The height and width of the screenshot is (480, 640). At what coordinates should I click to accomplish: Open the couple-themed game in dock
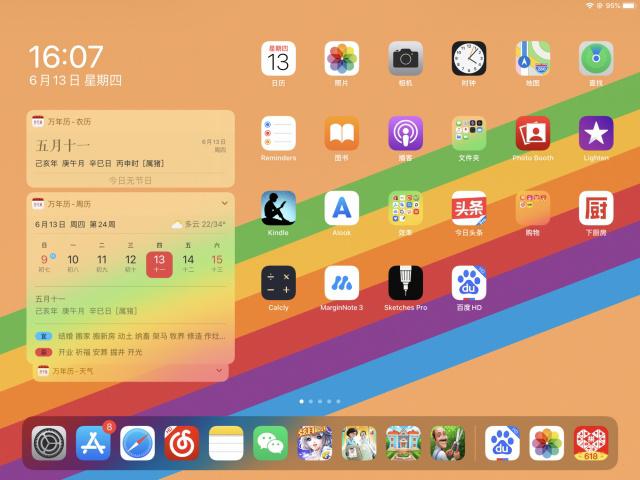pyautogui.click(x=359, y=443)
